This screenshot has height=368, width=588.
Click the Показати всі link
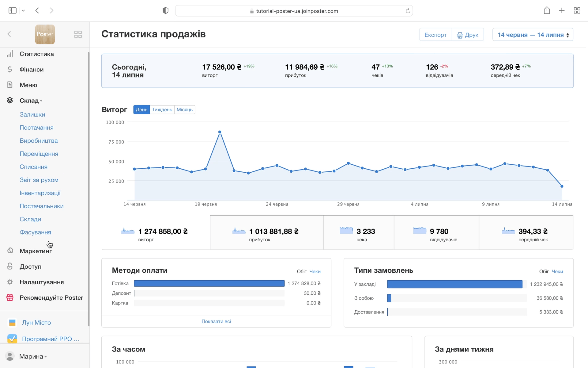[x=216, y=321]
